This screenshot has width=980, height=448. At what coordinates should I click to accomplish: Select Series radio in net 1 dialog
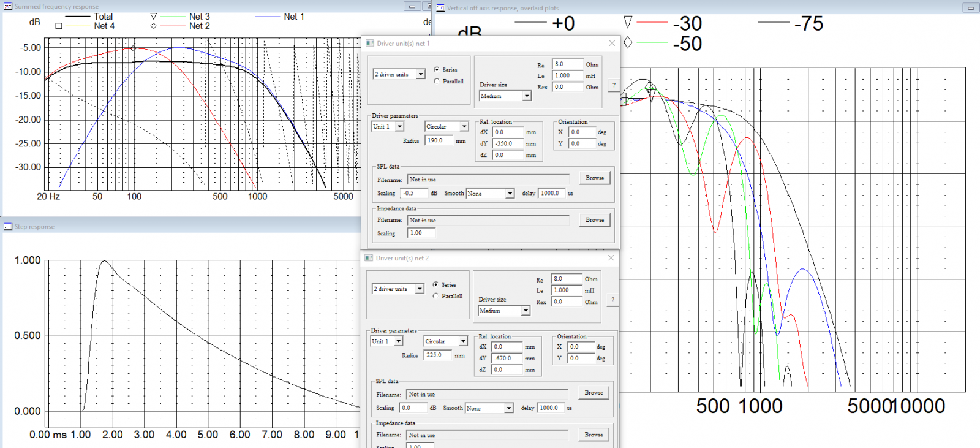coord(437,70)
